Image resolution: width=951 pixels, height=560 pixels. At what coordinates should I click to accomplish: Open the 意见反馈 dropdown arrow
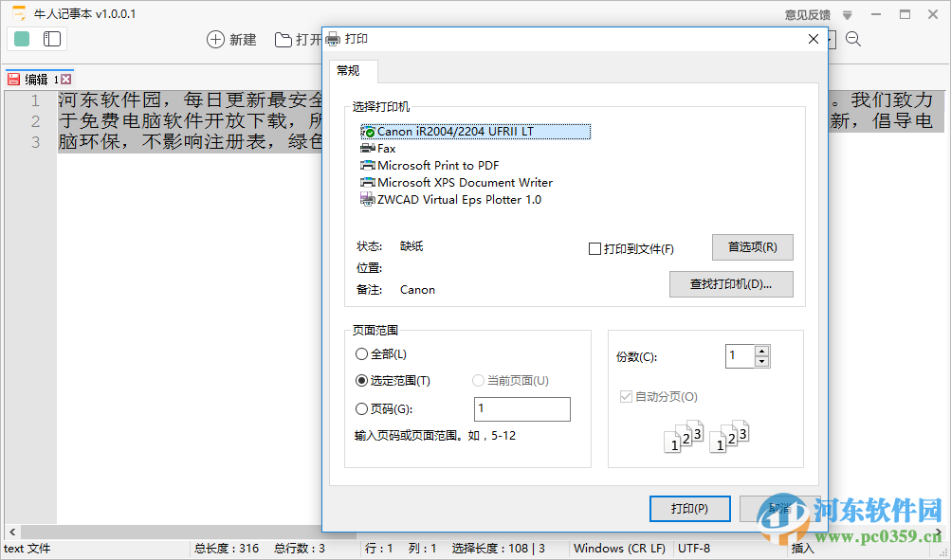845,13
